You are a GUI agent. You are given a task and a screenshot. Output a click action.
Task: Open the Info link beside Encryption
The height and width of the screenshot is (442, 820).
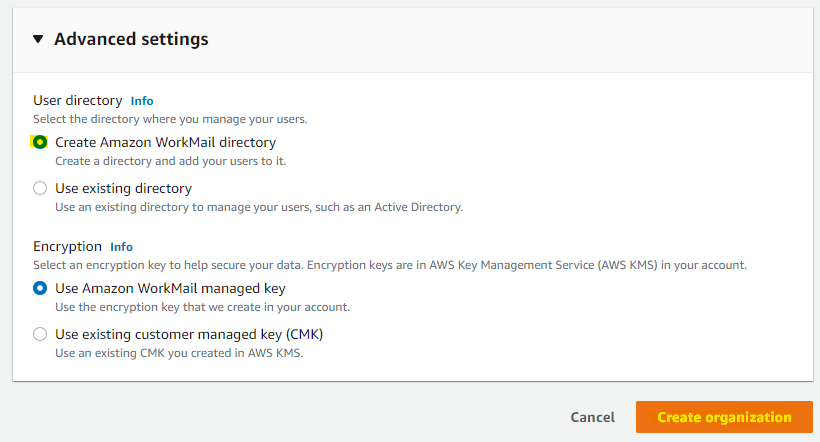coord(121,247)
